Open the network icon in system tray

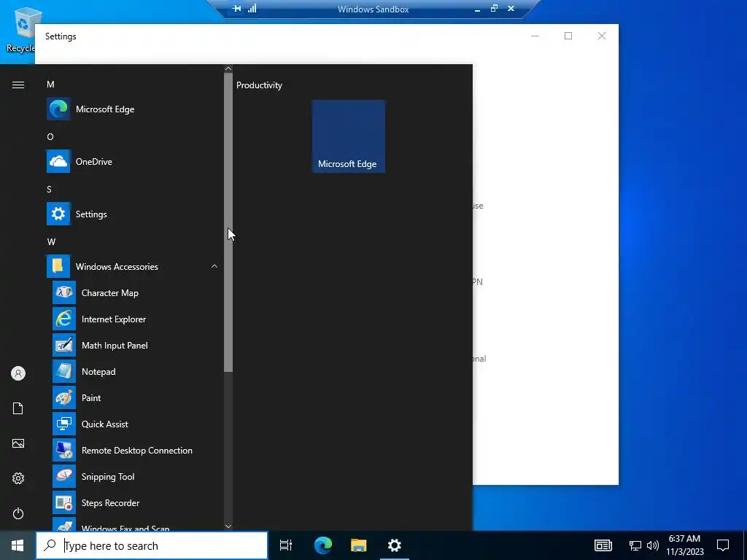635,545
